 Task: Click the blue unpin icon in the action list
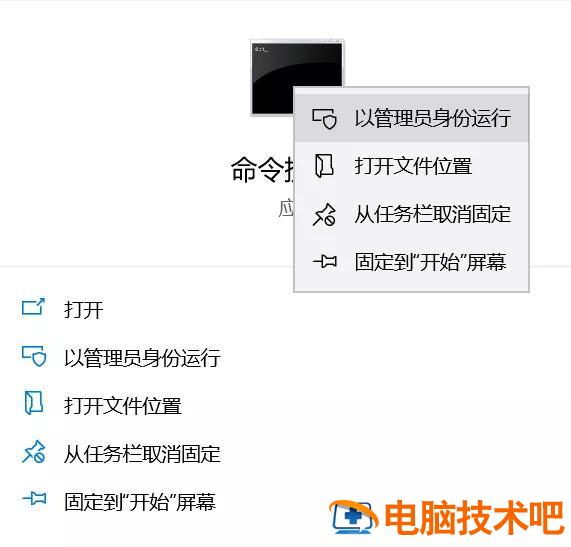click(34, 452)
